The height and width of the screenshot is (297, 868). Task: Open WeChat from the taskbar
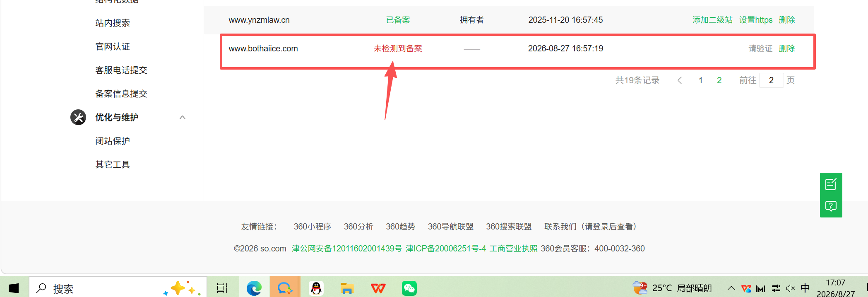pos(409,288)
